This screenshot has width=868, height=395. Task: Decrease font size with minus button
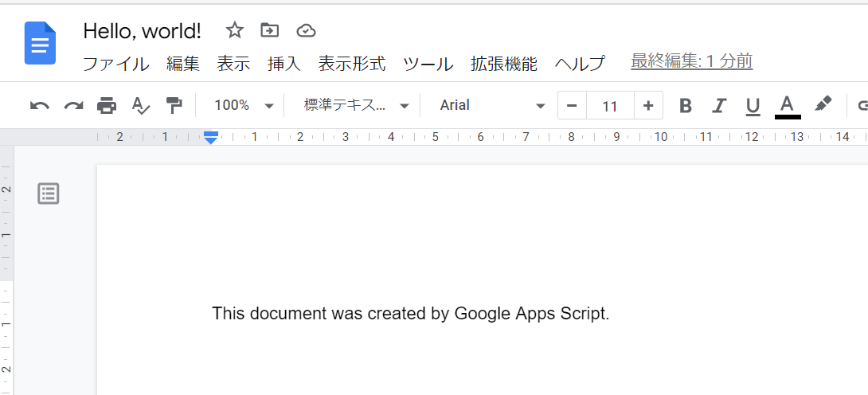coord(573,105)
